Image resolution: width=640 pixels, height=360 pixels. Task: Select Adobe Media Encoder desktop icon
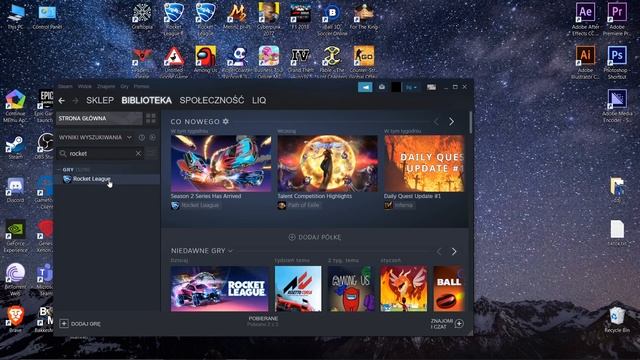617,106
